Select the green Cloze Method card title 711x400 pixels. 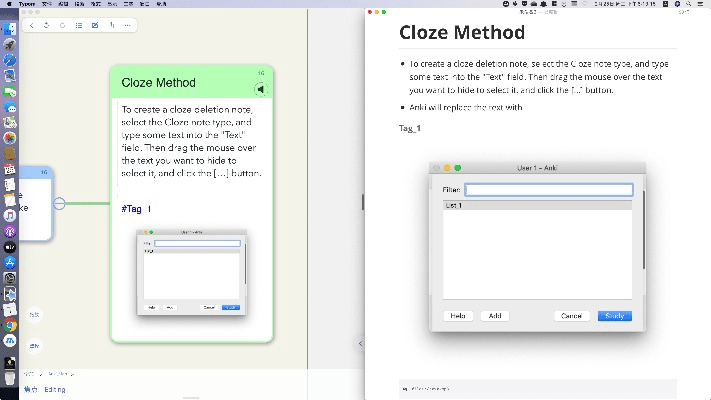tap(158, 82)
